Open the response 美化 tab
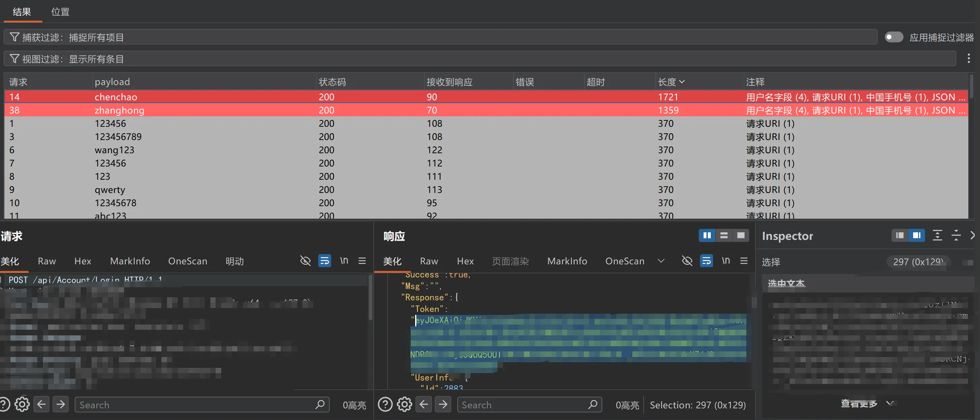980x420 pixels. [x=392, y=261]
